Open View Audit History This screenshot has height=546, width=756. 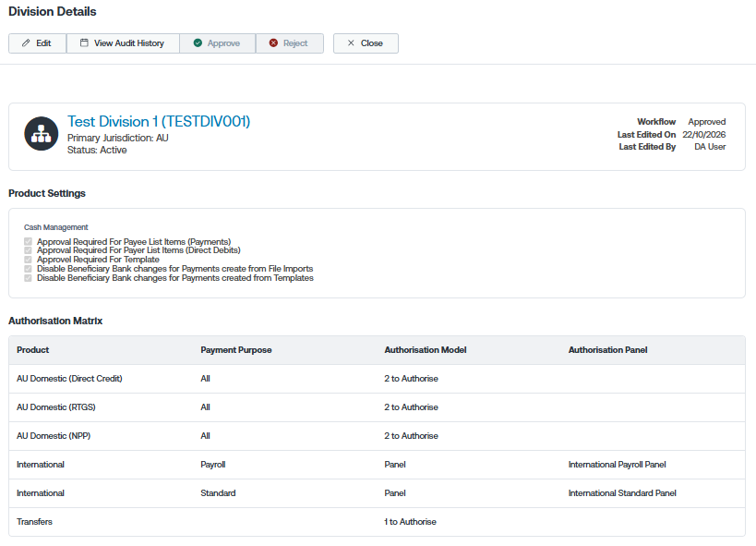[x=123, y=43]
